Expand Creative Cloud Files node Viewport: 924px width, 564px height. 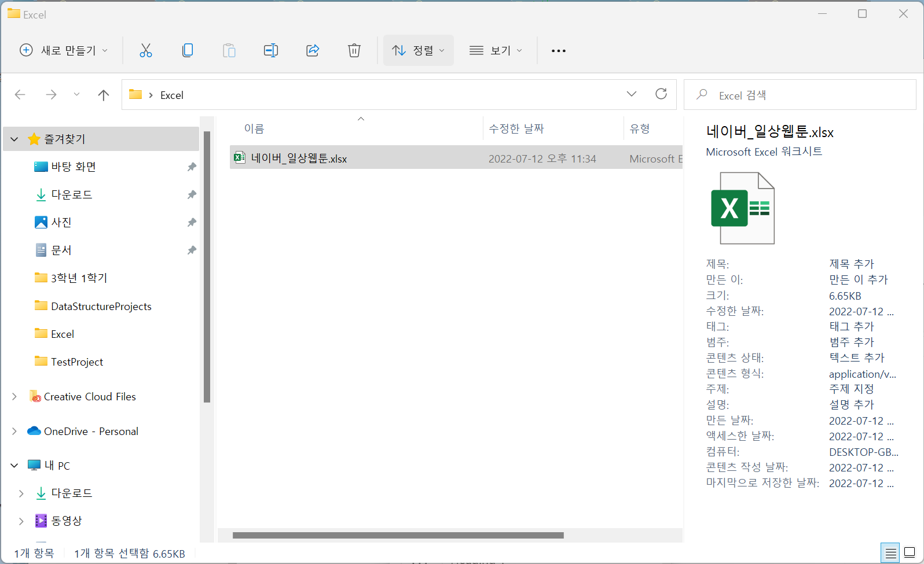tap(14, 397)
